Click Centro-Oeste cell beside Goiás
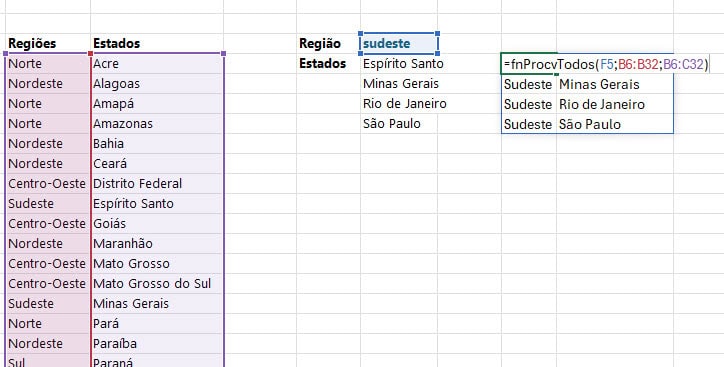 tap(48, 223)
